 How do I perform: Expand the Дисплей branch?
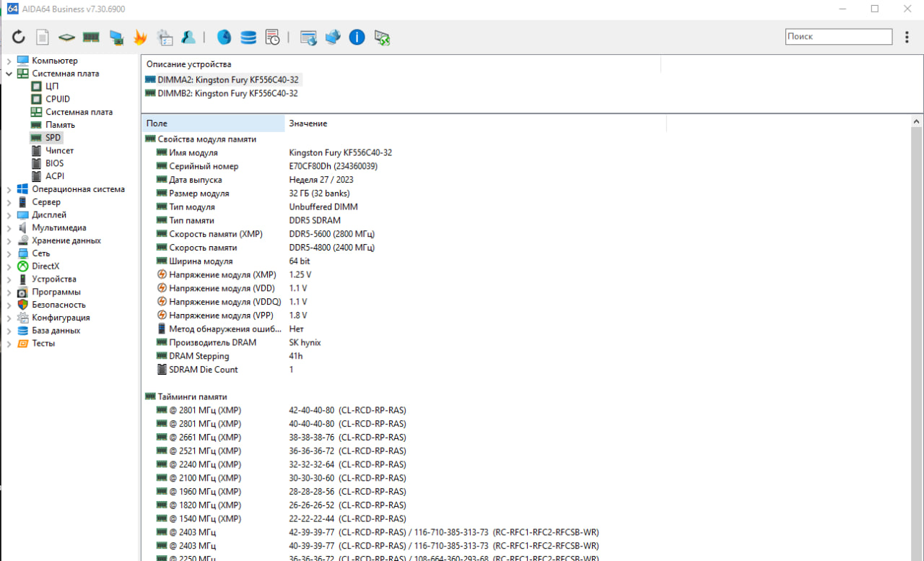9,215
